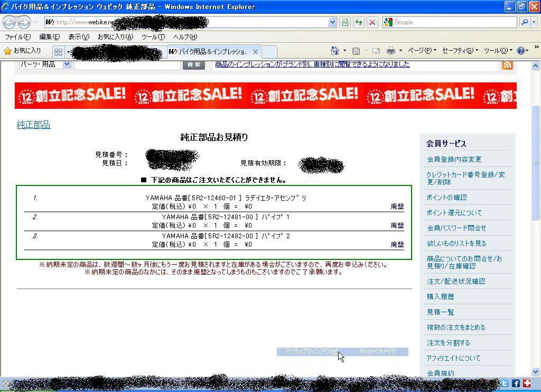541x392 pixels.
Task: Open the search provider dropdown arrow
Action: pyautogui.click(x=534, y=22)
